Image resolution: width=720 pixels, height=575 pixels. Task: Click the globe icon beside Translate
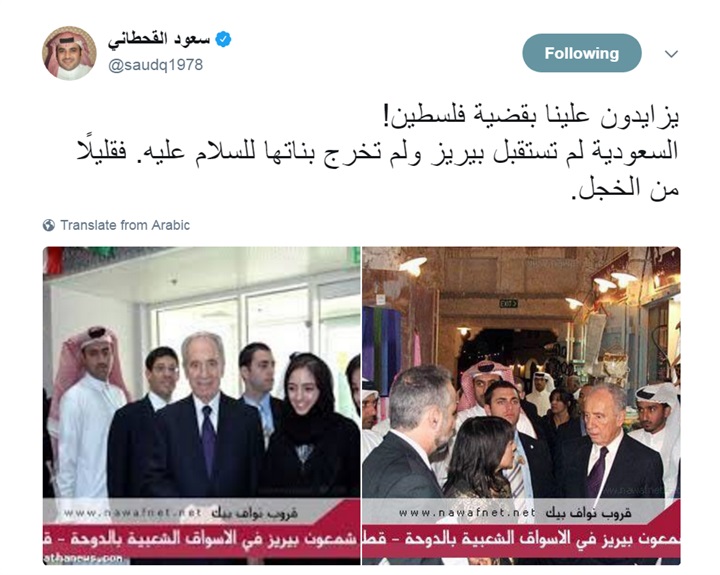tap(49, 225)
